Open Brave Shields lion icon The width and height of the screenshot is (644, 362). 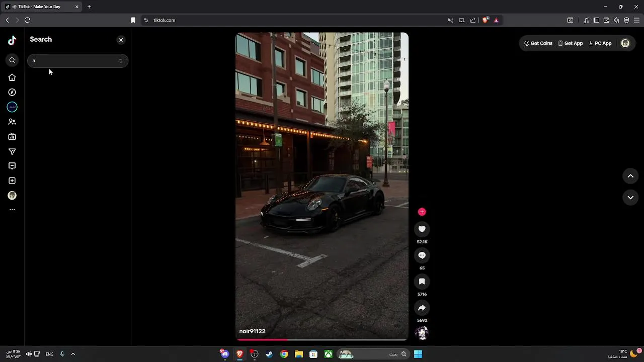click(x=485, y=20)
